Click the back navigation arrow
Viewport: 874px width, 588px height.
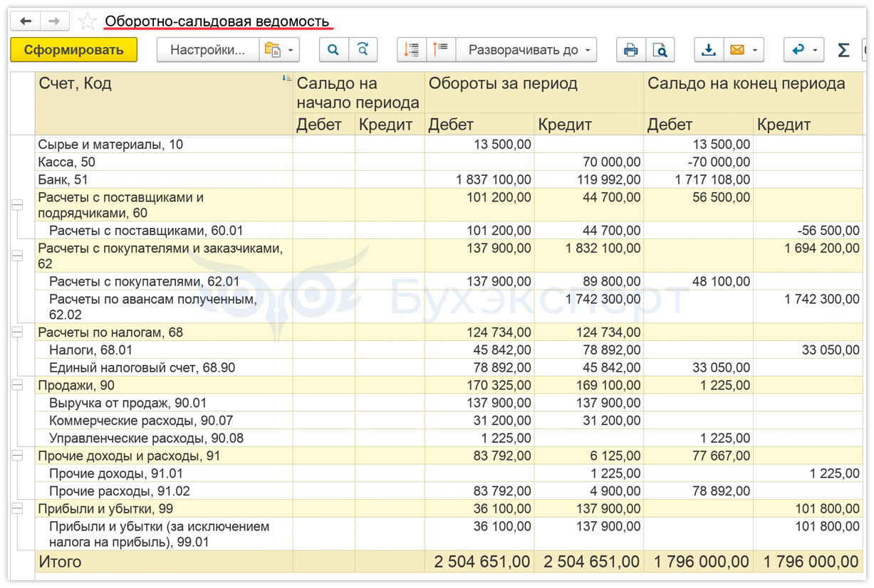coord(26,21)
